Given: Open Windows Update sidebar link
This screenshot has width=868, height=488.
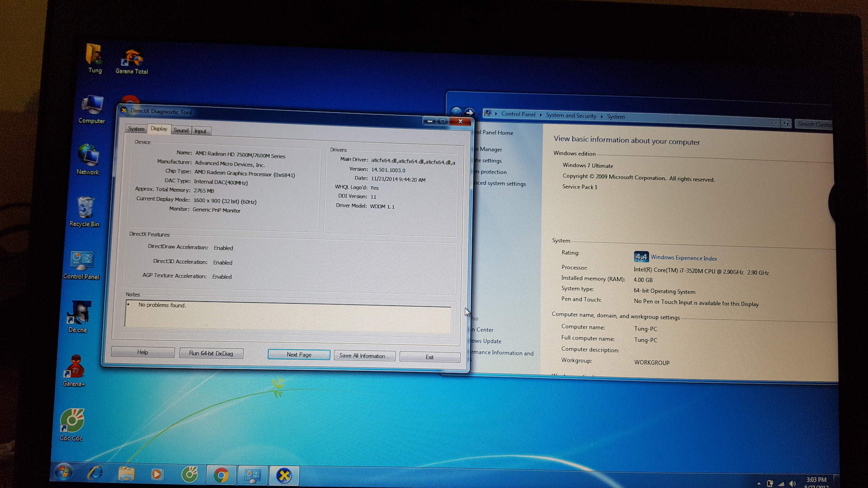Looking at the screenshot, I should (x=486, y=341).
